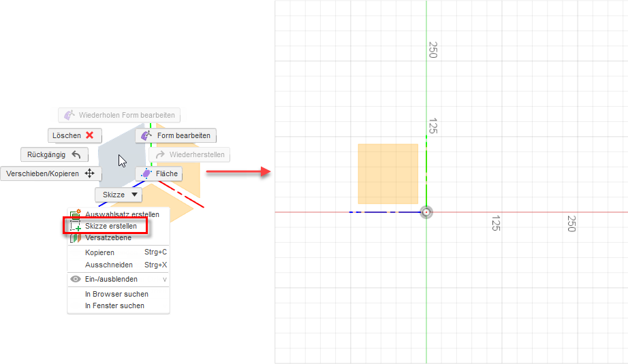Select the green dashed line above origin
The width and height of the screenshot is (628, 364).
[x=426, y=171]
